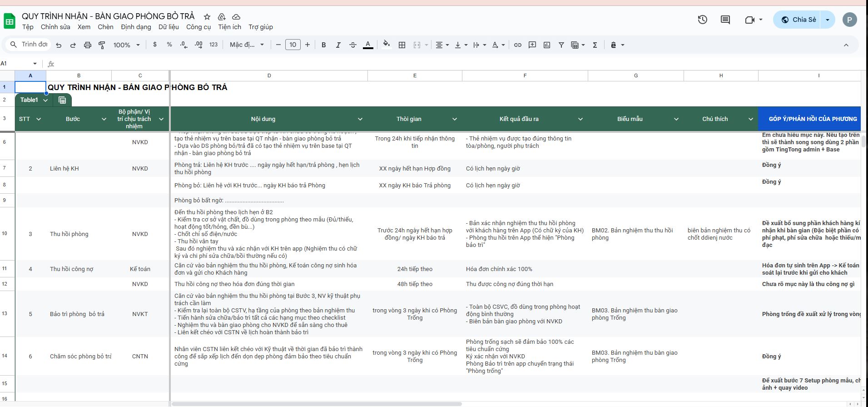This screenshot has height=407, width=868.
Task: Open the zoom level 100% dropdown
Action: pos(127,45)
